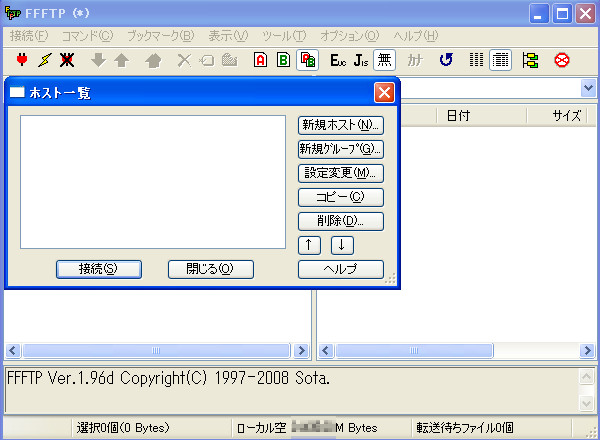Click the Create Folder toolbar icon
600x440 pixels.
[230, 60]
